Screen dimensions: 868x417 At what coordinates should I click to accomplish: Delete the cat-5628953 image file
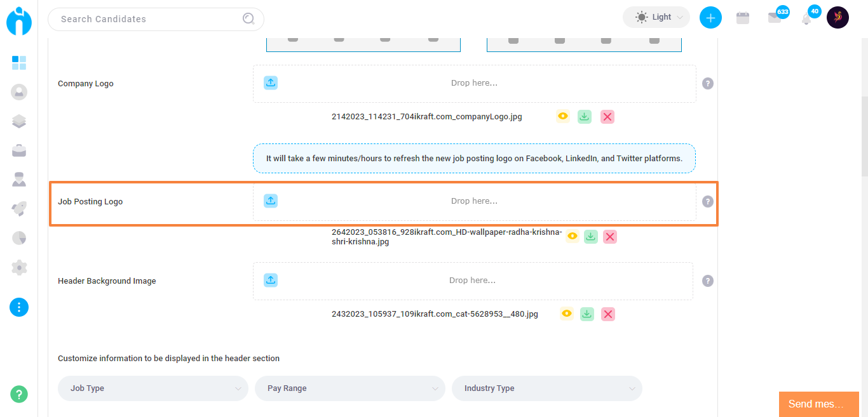tap(608, 314)
